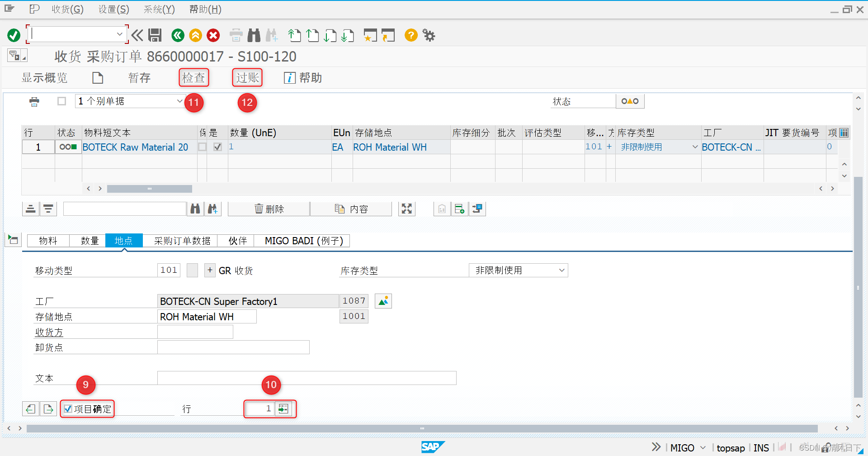Click the yellow Help question mark icon
Screen dimensions: 868x456
[411, 35]
